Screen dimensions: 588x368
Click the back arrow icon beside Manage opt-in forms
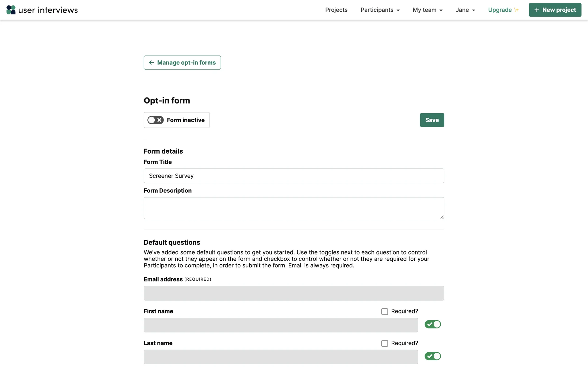tap(151, 63)
